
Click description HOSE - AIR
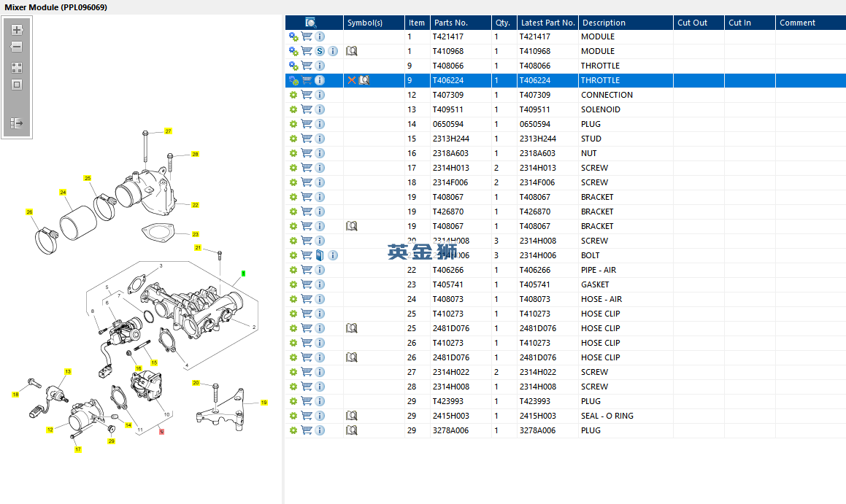click(x=601, y=299)
